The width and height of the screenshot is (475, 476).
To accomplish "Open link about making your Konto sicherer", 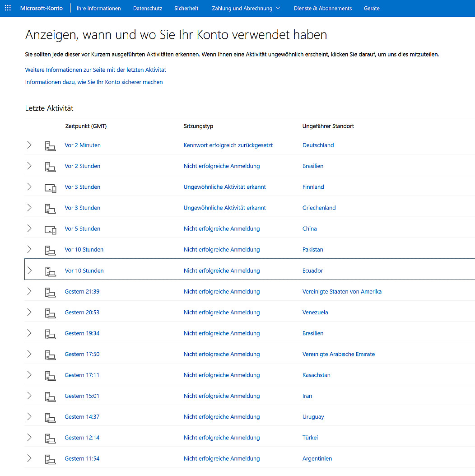I will click(x=94, y=82).
